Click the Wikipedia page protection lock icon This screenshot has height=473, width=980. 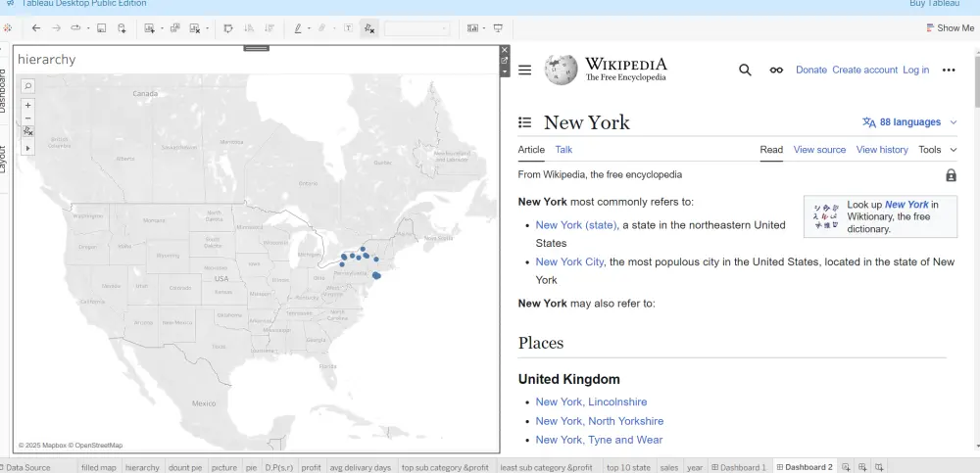[x=951, y=175]
